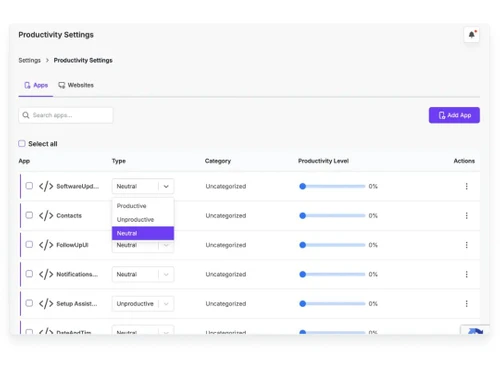Open actions menu for SoftwareUpd... row

[467, 186]
